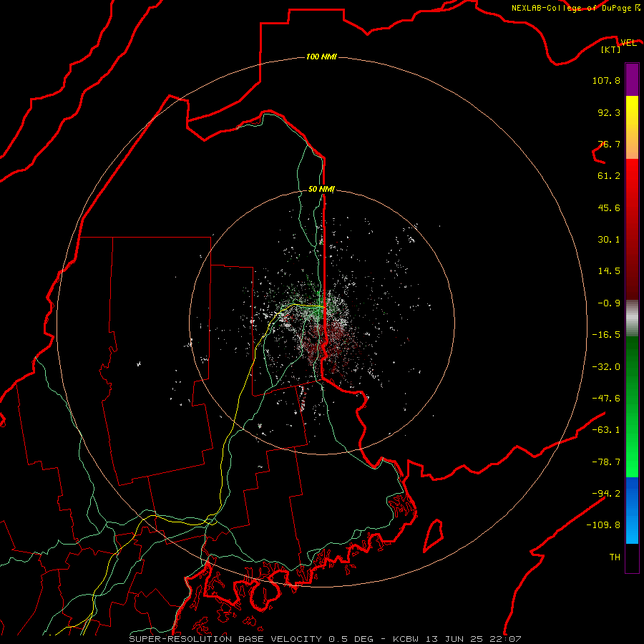Image resolution: width=644 pixels, height=644 pixels.
Task: Click the 45.6 velocity scale value
Action: point(609,208)
